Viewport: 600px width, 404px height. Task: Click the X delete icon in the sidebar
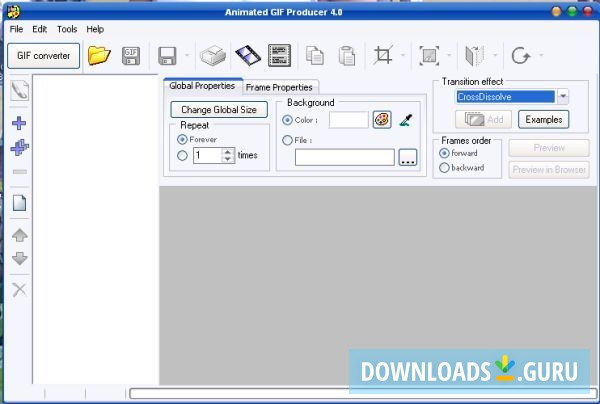coord(19,290)
